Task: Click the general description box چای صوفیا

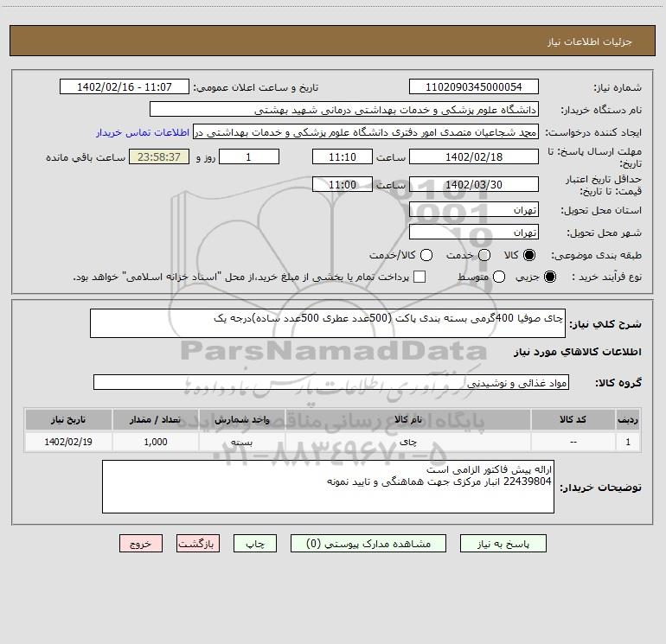Action: click(x=328, y=323)
